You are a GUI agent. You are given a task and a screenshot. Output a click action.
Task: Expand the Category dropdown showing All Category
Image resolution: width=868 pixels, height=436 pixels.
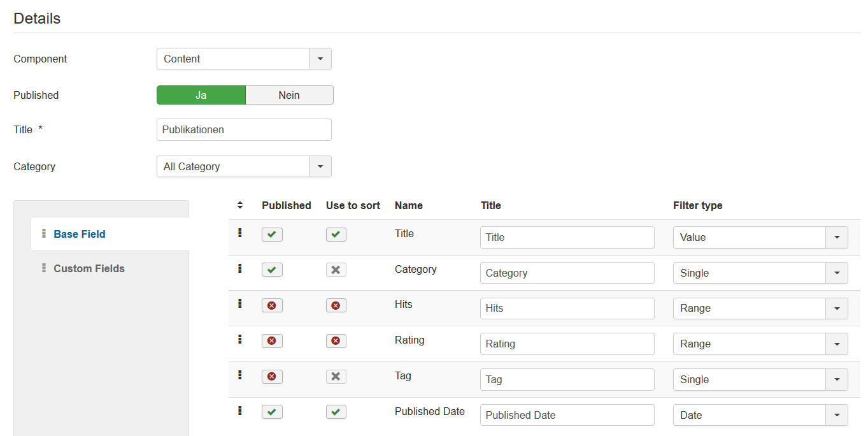tap(244, 166)
